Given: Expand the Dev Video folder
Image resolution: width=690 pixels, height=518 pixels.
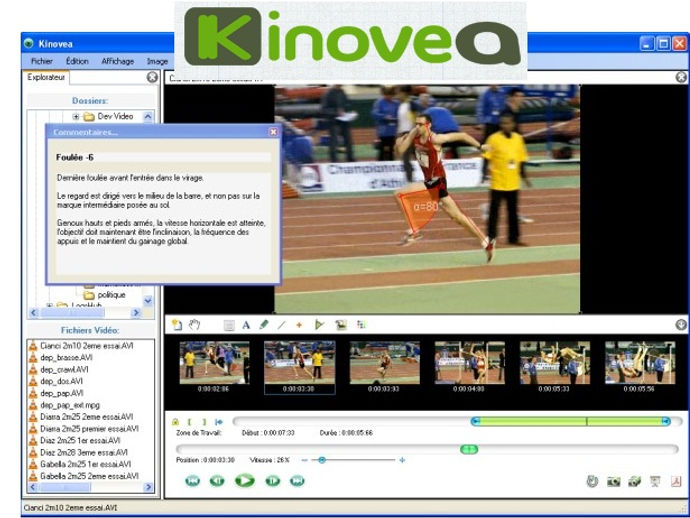Looking at the screenshot, I should (76, 117).
